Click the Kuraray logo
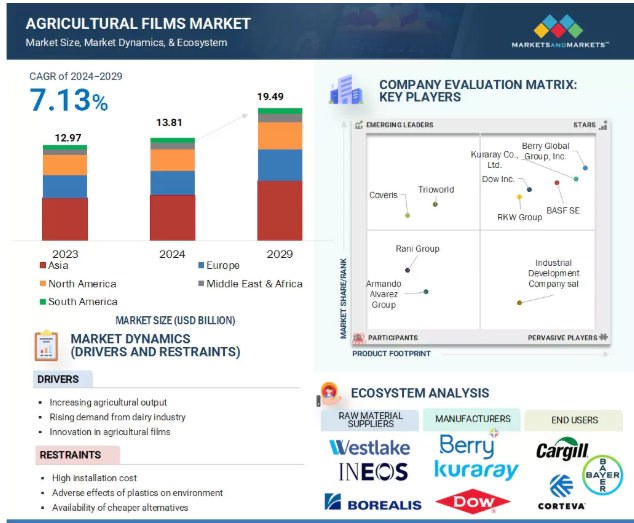634x523 pixels. point(476,470)
